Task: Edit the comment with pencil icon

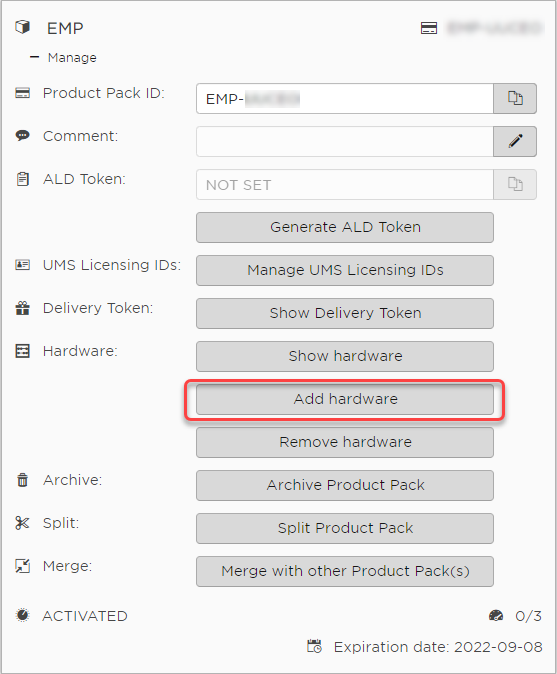Action: [515, 141]
